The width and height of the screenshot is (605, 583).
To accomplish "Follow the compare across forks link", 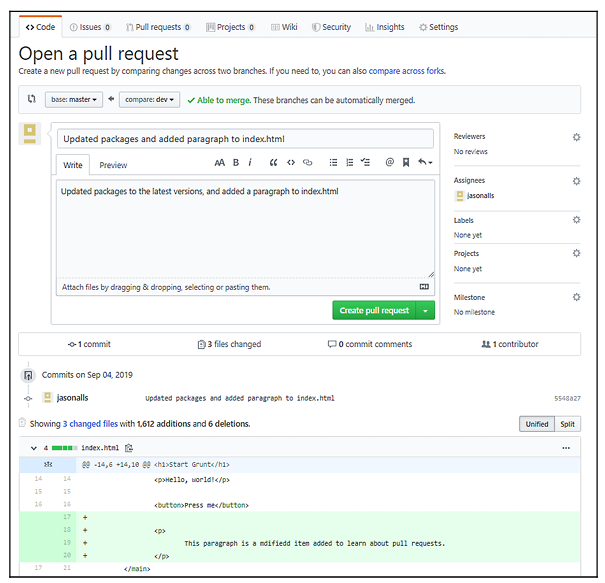I will click(x=407, y=71).
